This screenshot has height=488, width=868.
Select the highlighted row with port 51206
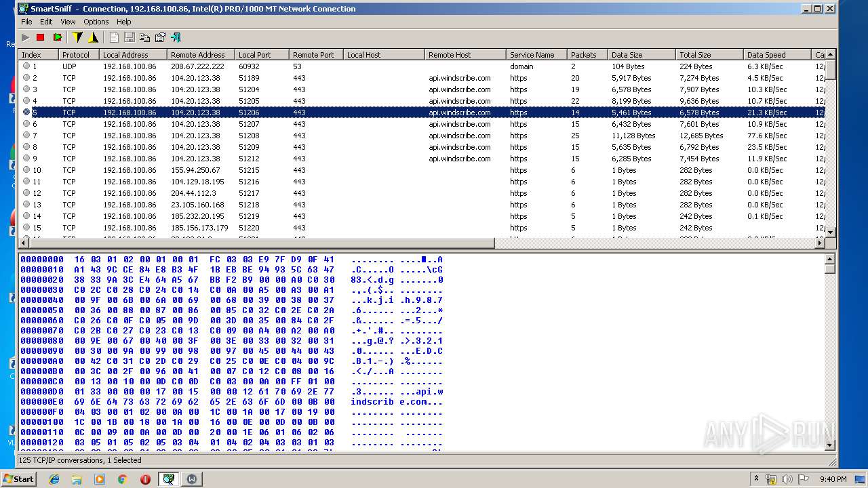click(x=422, y=113)
